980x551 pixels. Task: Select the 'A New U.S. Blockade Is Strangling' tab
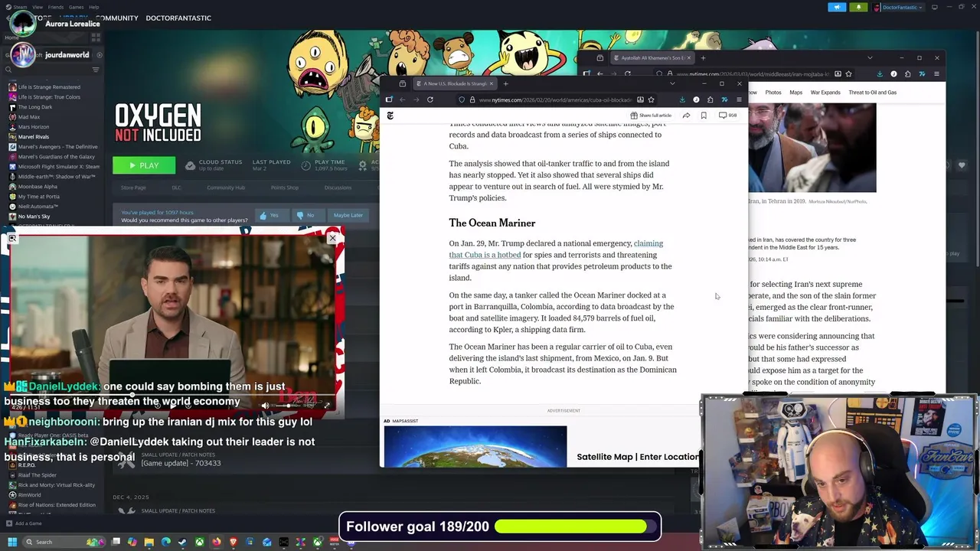click(x=451, y=83)
